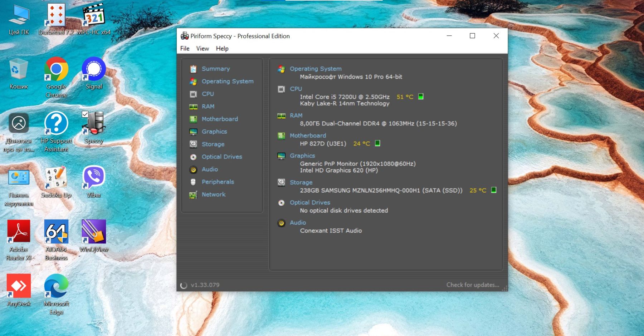
Task: Open the Motherboard sidebar entry
Action: (219, 119)
